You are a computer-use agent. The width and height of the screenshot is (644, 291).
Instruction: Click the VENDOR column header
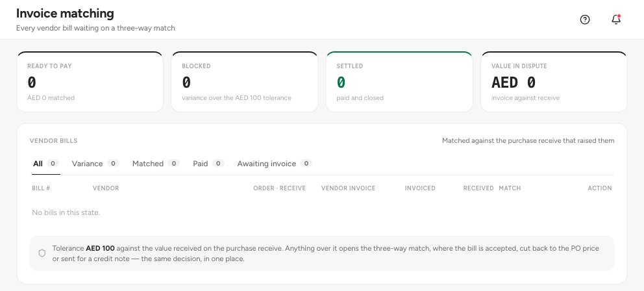pyautogui.click(x=106, y=188)
